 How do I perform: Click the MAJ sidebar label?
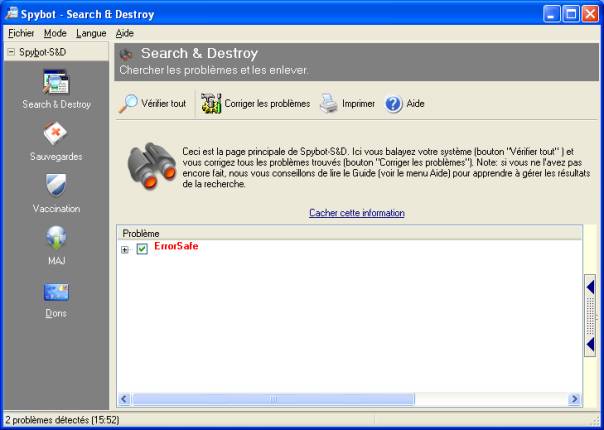coord(56,261)
